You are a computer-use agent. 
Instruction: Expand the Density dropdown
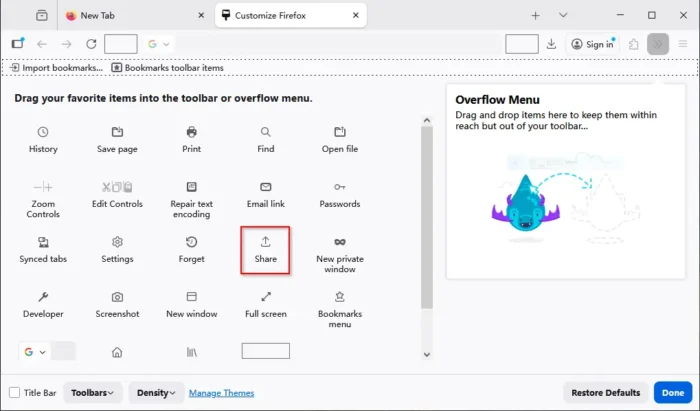pos(155,393)
